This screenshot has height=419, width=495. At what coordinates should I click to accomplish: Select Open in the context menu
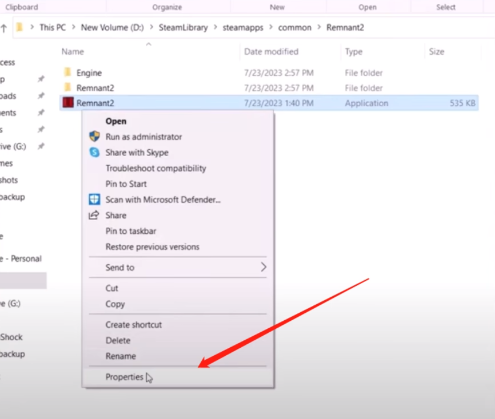pos(178,121)
